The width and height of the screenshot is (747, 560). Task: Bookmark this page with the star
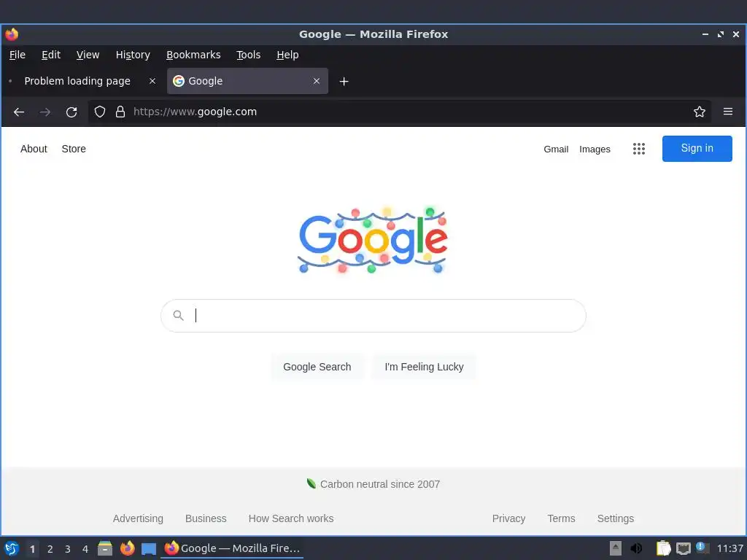[700, 112]
